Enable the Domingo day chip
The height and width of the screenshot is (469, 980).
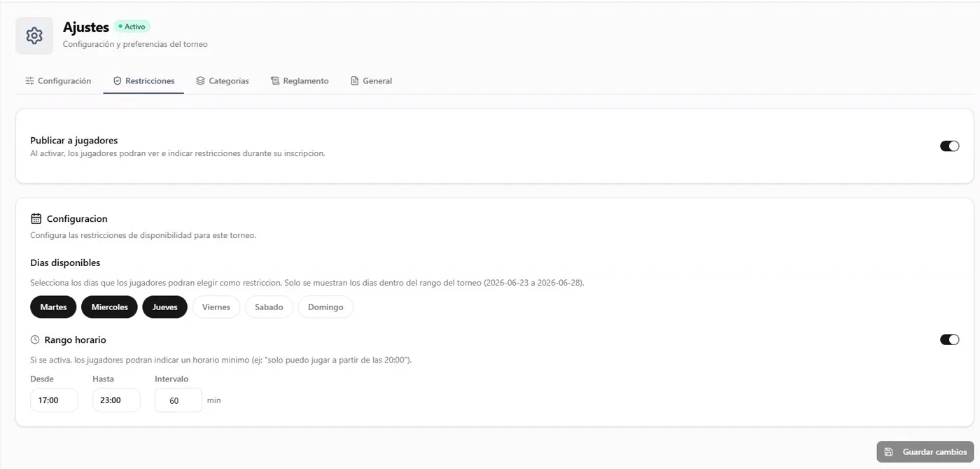pos(325,307)
